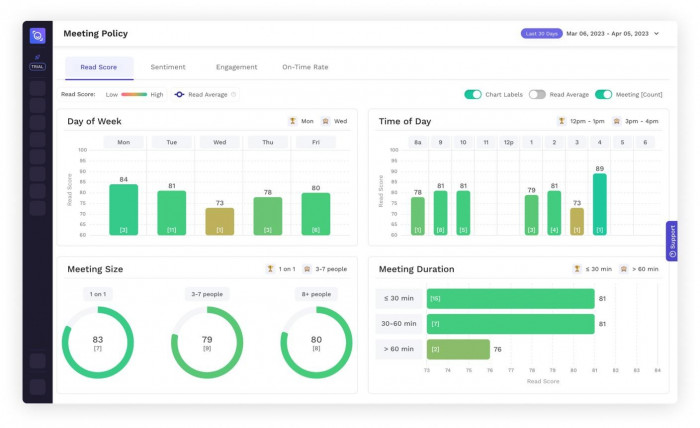Click the Read Average legend marker icon
Screen dimensions: 700x428
[179, 95]
